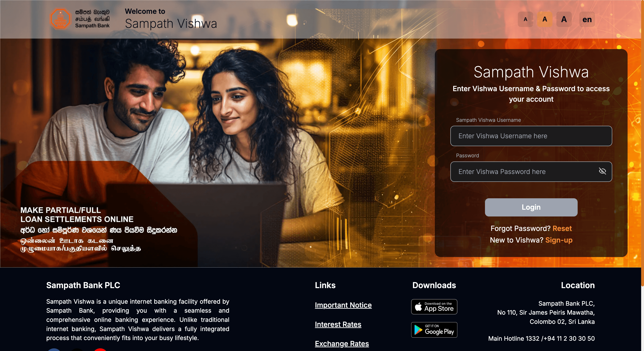Open the Important Notice link
Viewport: 644px width, 351px height.
343,305
